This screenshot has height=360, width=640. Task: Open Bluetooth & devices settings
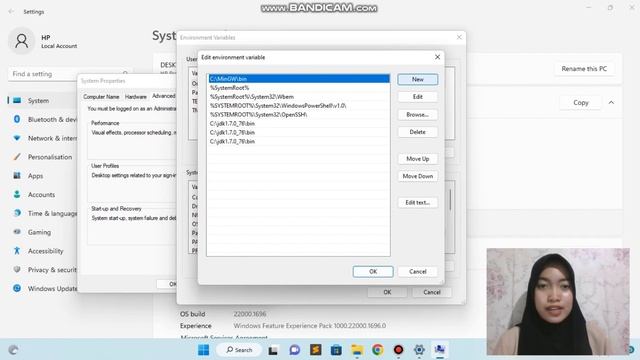coord(43,119)
